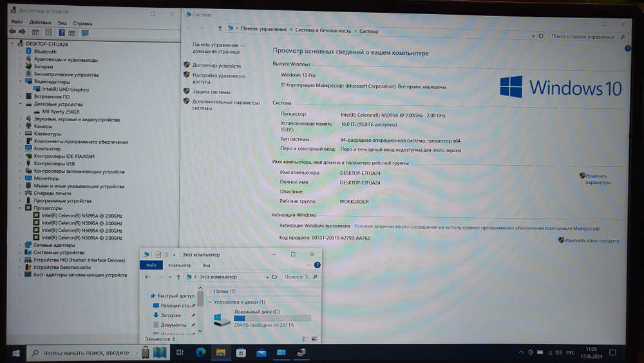Click the Explorer back arrow
The height and width of the screenshot is (363, 644).
[147, 277]
